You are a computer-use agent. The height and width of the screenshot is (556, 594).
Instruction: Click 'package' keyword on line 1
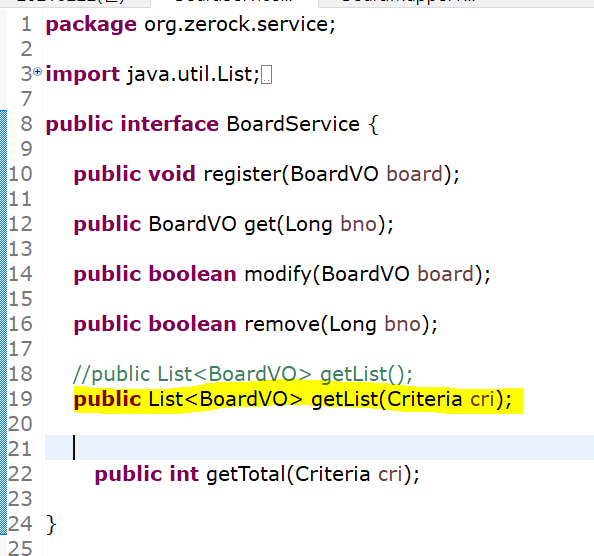91,25
